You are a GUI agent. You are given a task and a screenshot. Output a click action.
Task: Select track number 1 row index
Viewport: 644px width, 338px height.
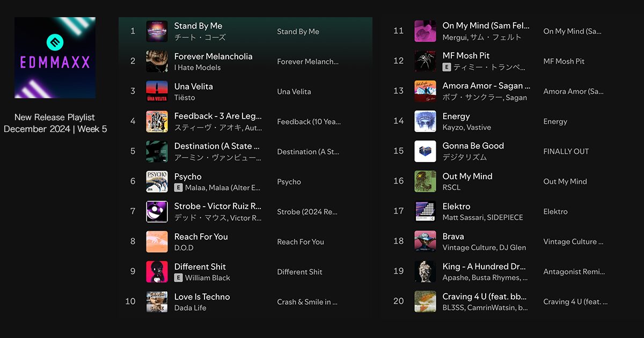pos(133,31)
